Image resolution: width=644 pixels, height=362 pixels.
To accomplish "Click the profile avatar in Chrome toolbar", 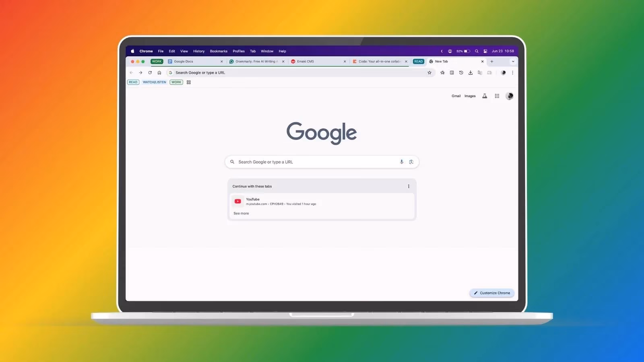I will (503, 73).
